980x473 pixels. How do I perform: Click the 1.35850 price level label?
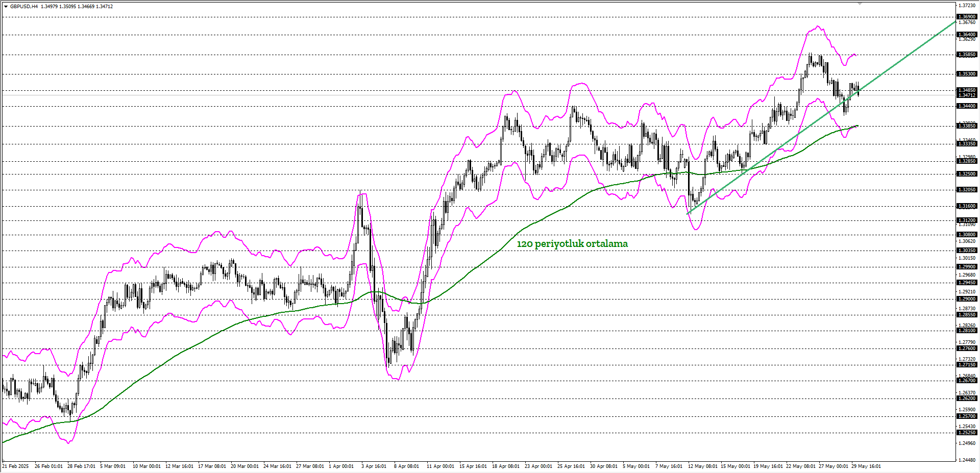[967, 55]
